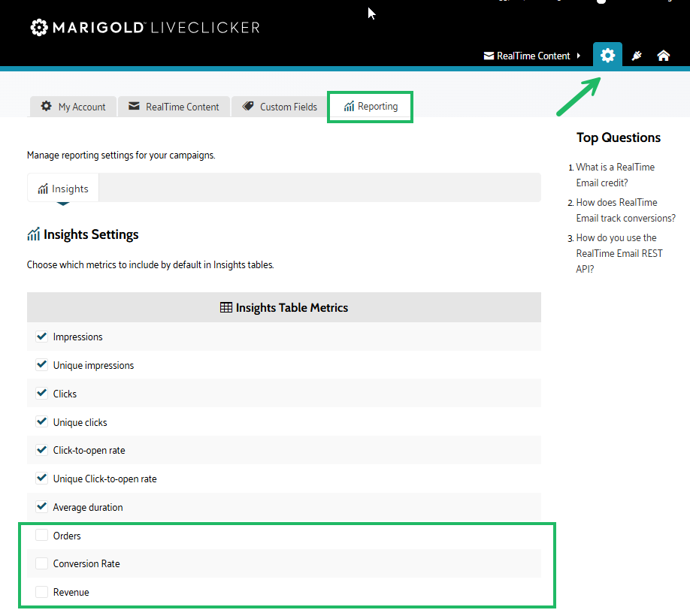690x616 pixels.
Task: Go to home via house icon
Action: 663,56
